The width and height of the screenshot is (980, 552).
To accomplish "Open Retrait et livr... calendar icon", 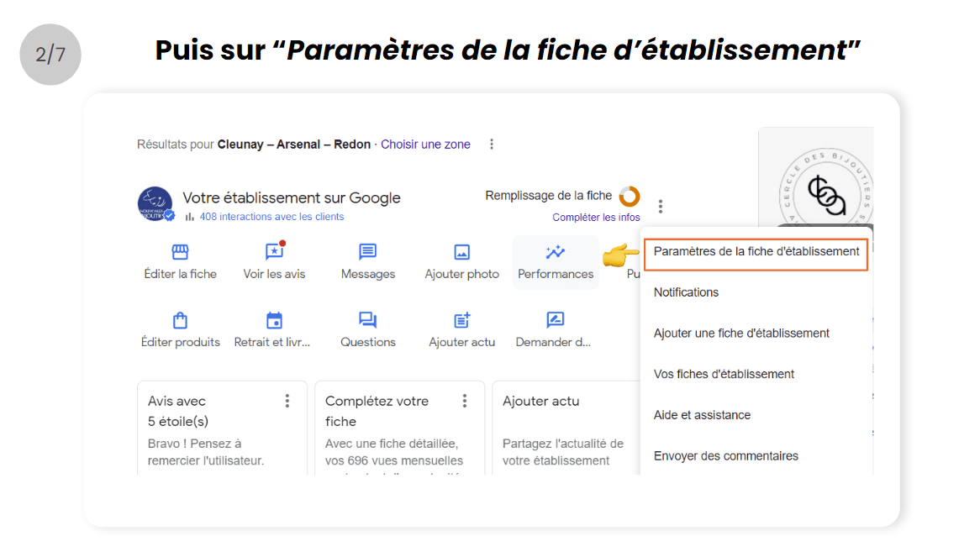I will pyautogui.click(x=274, y=320).
